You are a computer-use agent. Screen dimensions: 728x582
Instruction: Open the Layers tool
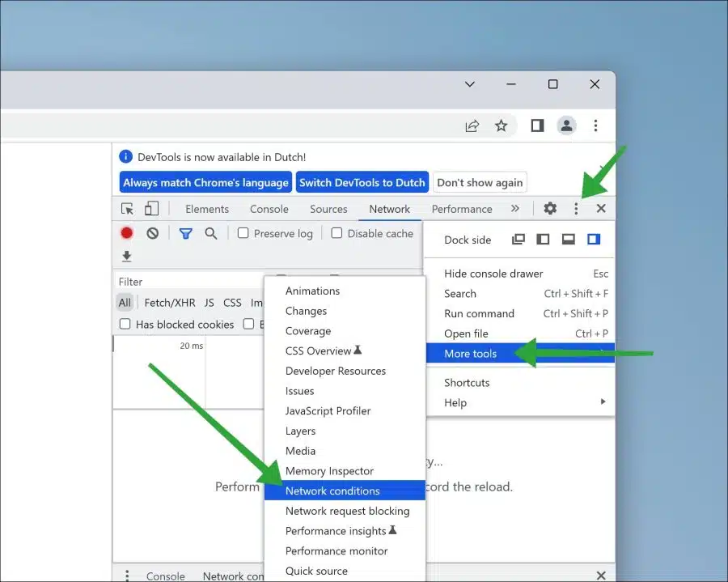coord(345,431)
